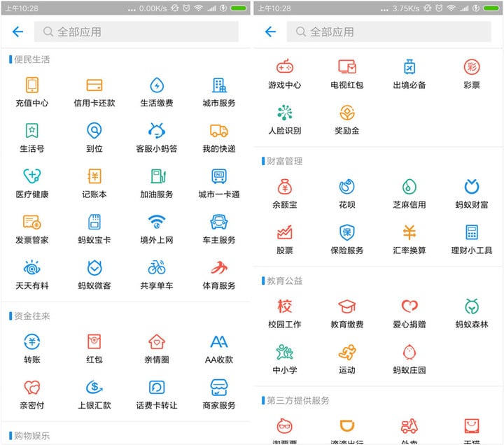Open the 彩票 lottery icon

pos(472,66)
